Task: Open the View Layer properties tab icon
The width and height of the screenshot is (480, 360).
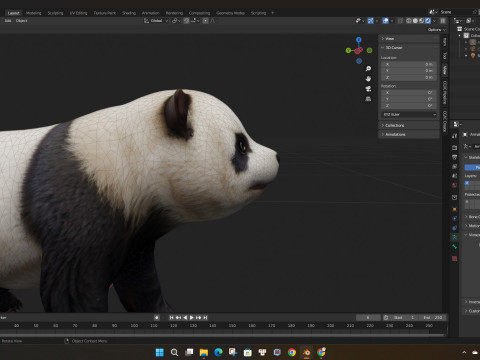Action: click(x=455, y=166)
